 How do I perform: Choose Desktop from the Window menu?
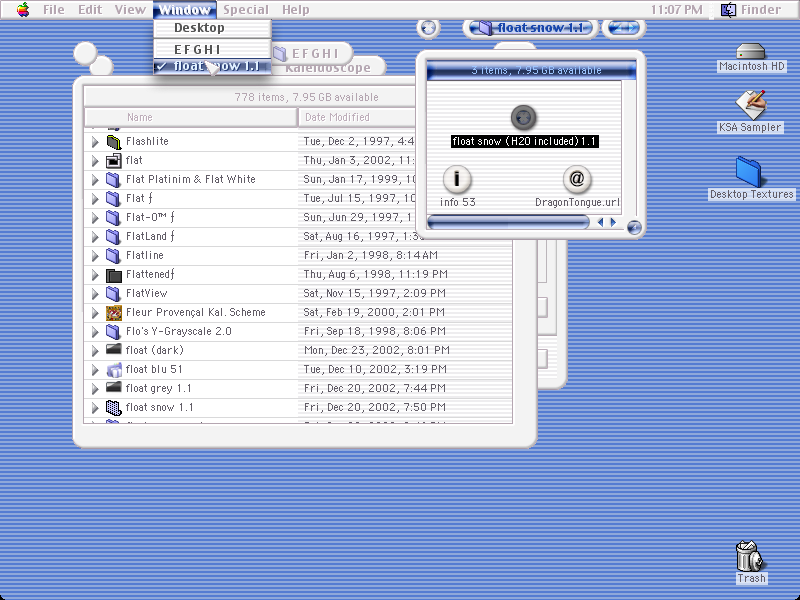[x=212, y=28]
